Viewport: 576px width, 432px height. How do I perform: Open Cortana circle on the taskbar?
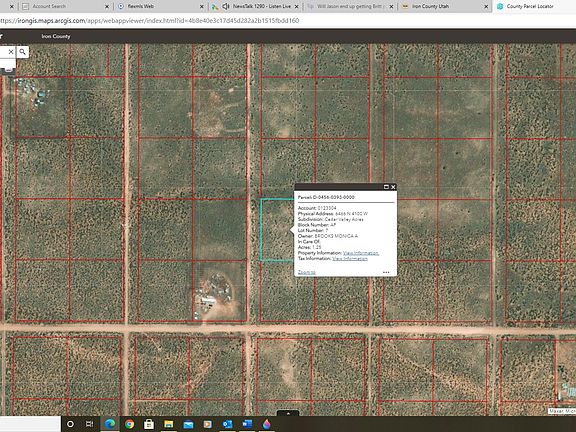(70, 424)
